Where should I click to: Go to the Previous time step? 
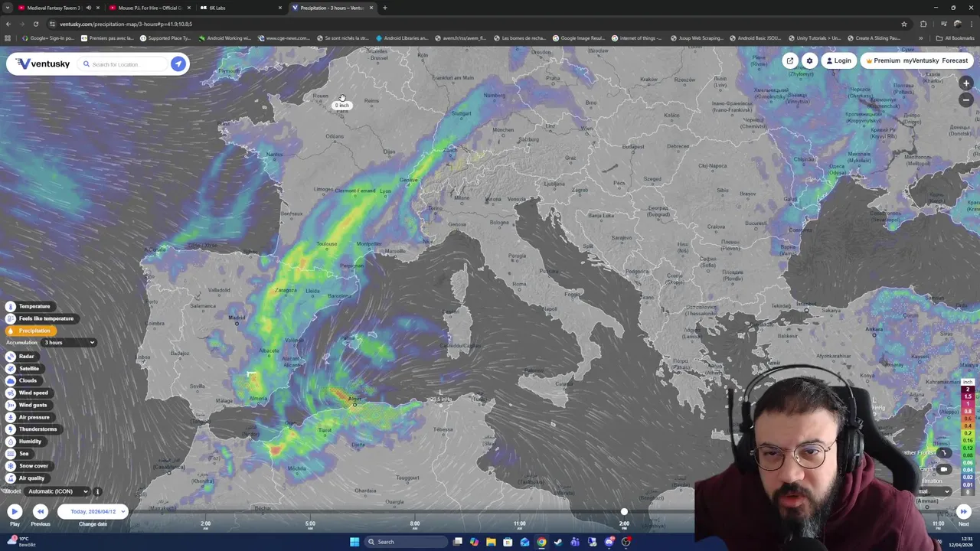tap(41, 511)
